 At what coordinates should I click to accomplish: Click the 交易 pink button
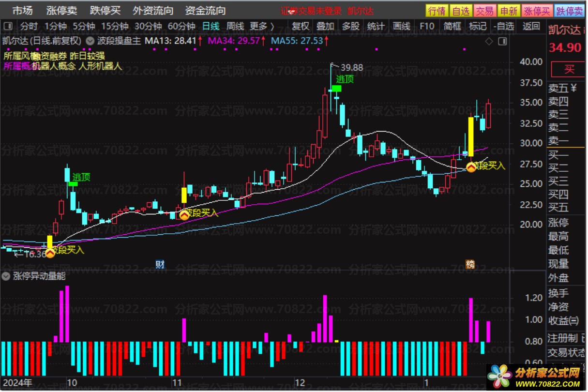point(484,11)
